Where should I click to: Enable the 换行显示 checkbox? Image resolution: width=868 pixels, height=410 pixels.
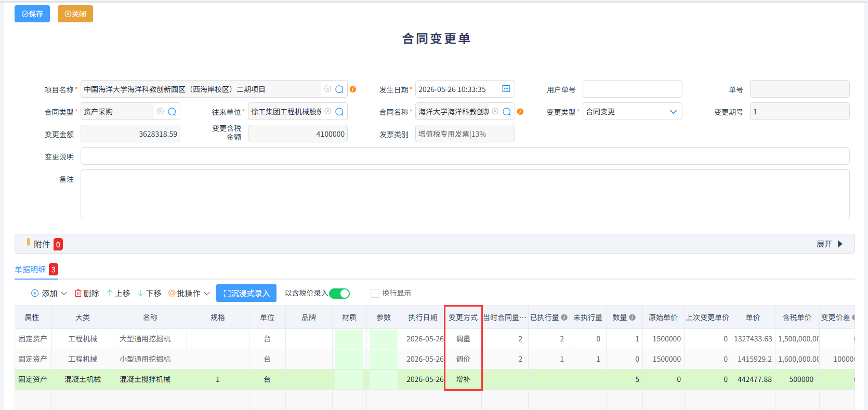click(x=375, y=294)
